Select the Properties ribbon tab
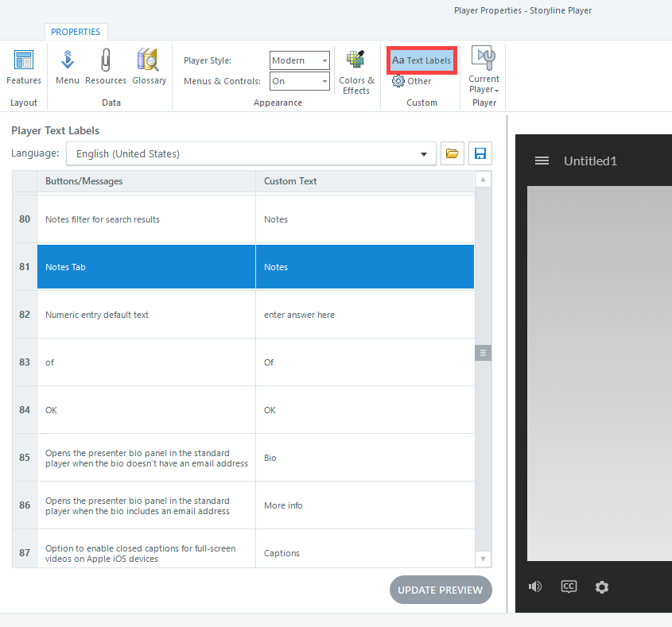Screen dimensions: 672x627 (76, 32)
